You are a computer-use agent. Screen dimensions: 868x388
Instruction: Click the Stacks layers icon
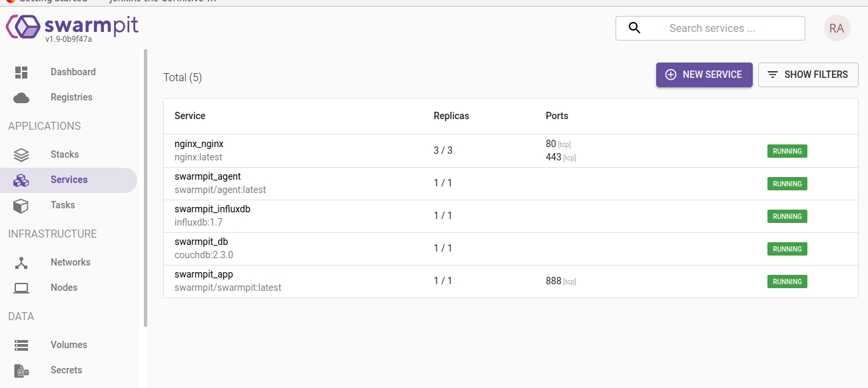click(x=21, y=154)
